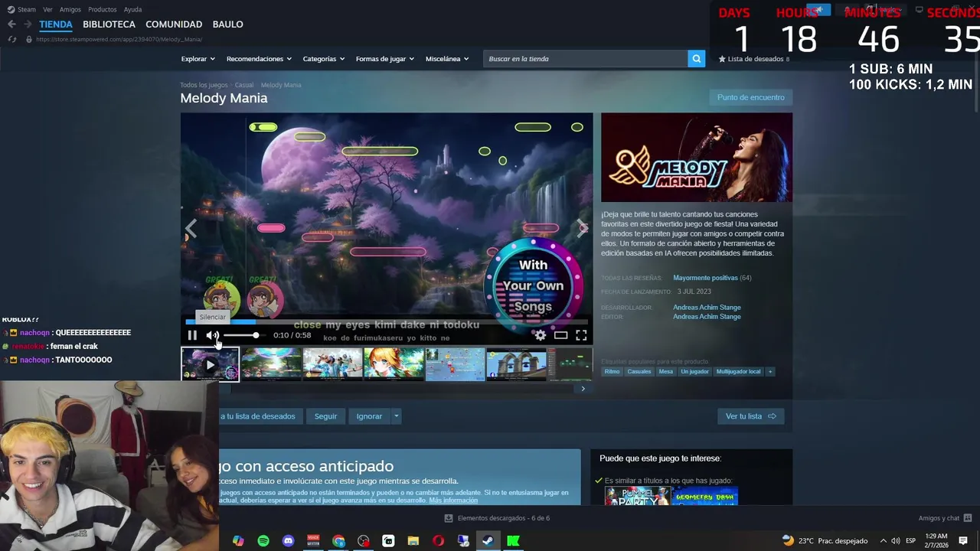This screenshot has width=980, height=551.
Task: Expand the Miscelánea dropdown
Action: 447,59
